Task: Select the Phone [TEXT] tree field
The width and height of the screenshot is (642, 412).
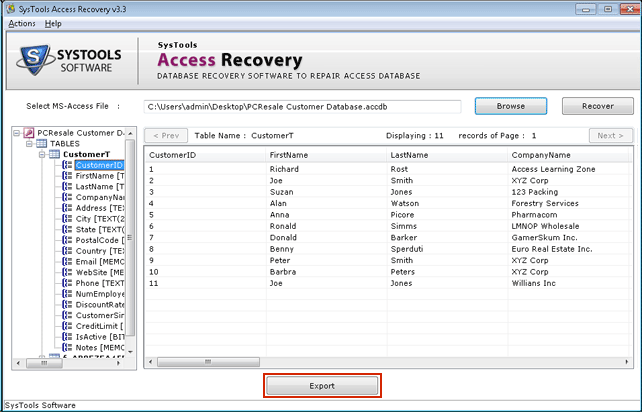Action: 100,283
